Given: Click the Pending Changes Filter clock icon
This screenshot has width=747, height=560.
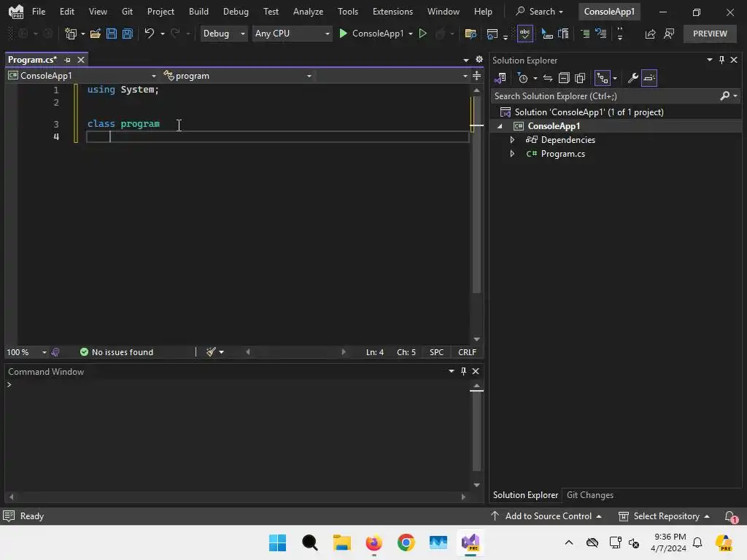Looking at the screenshot, I should pyautogui.click(x=522, y=77).
